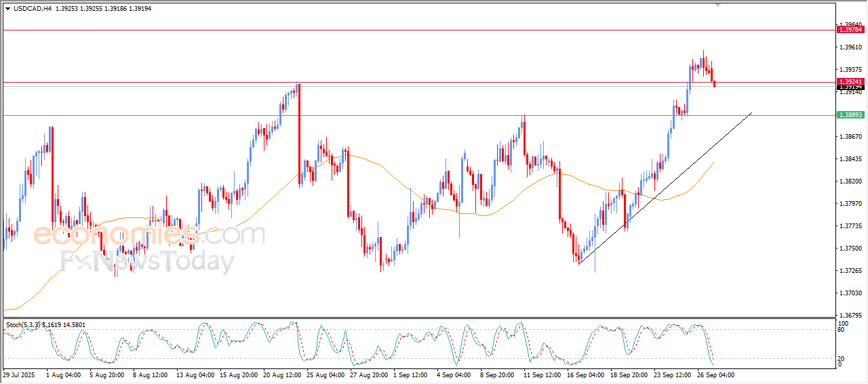Click the stochastic scale value 80
The width and height of the screenshot is (868, 384).
[842, 330]
